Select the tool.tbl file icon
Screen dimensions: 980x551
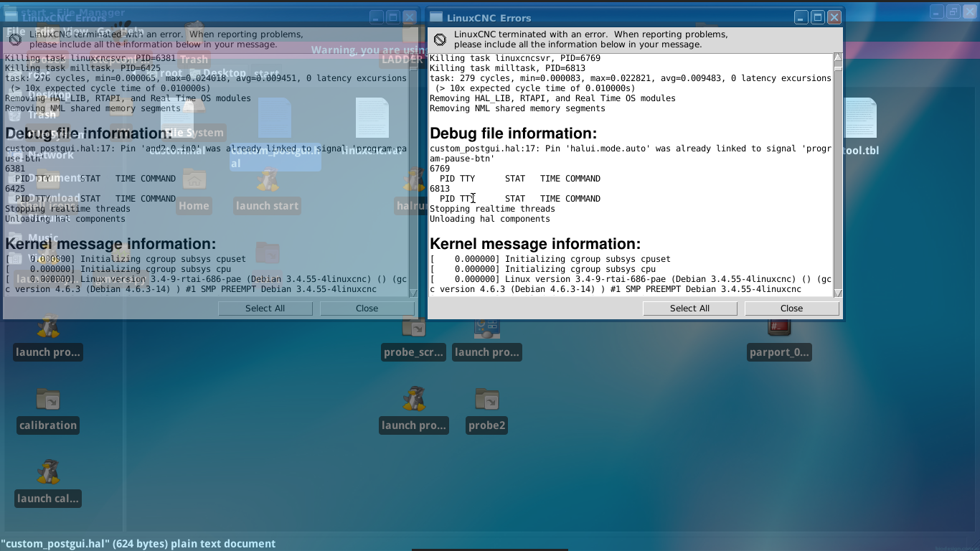point(860,128)
